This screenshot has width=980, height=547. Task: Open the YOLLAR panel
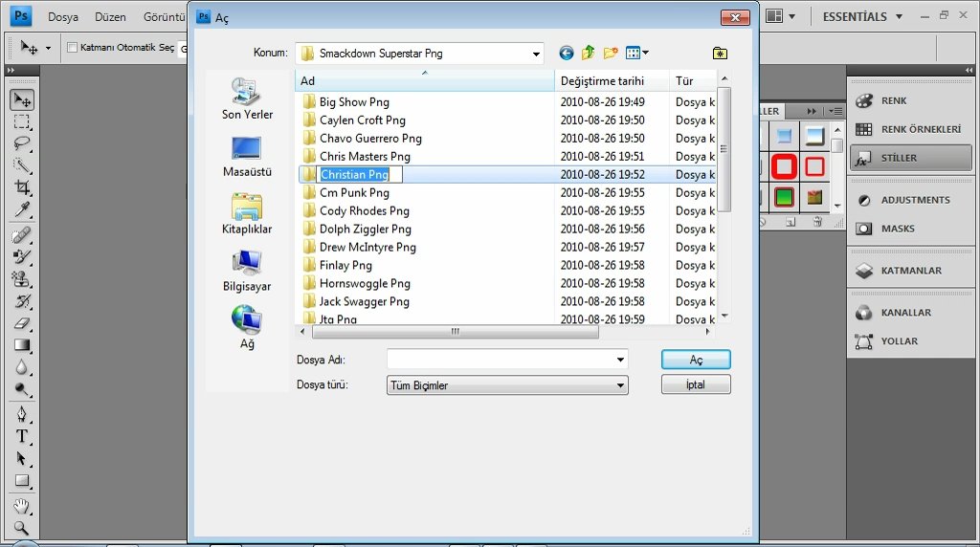910,341
